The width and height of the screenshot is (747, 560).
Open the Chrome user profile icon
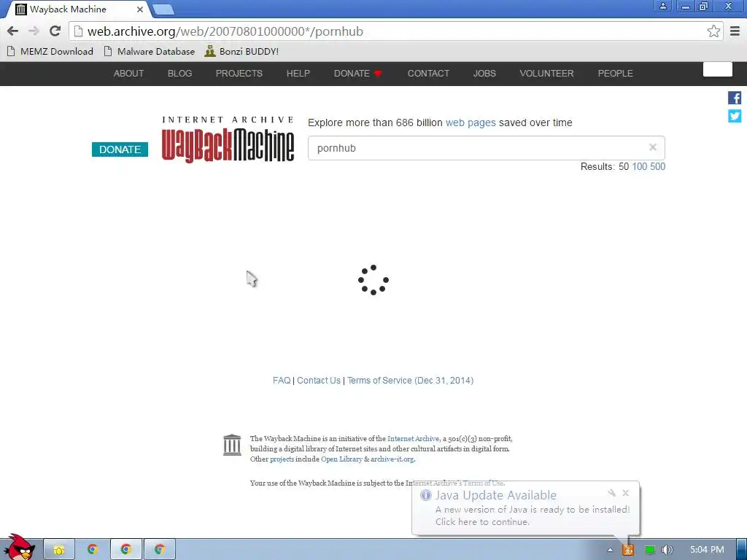(662, 6)
